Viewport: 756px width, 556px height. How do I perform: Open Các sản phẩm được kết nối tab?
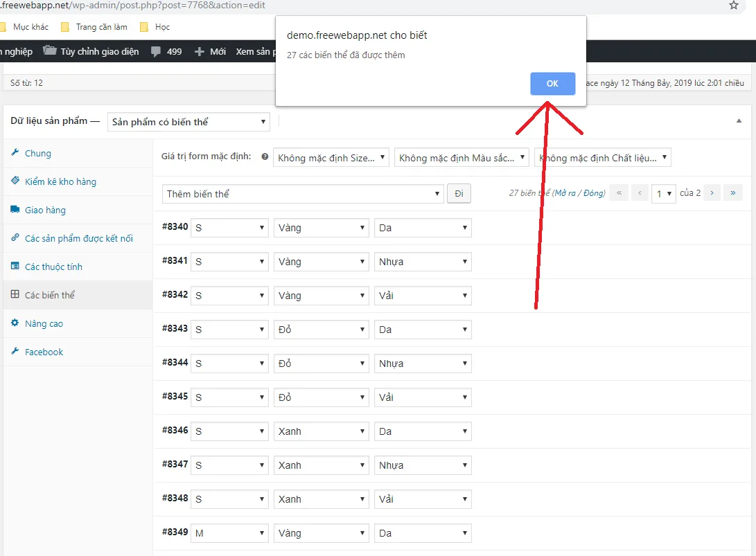[x=78, y=238]
